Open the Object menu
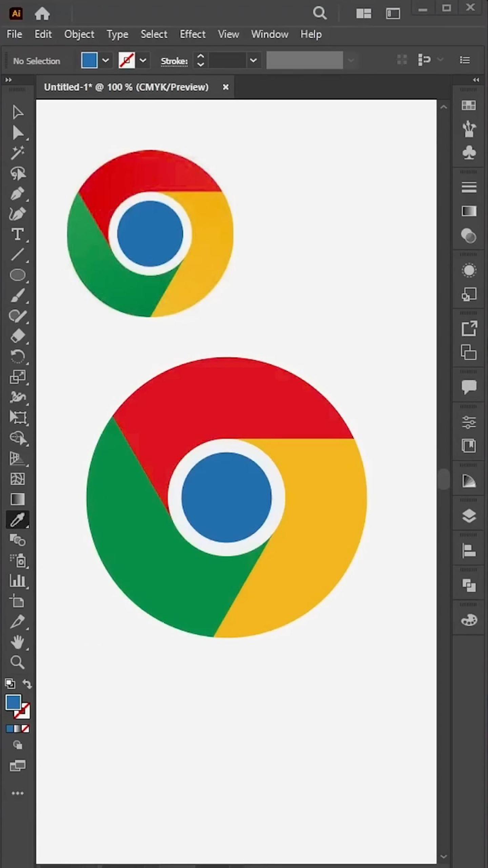Screen dimensions: 488x868 click(x=79, y=34)
